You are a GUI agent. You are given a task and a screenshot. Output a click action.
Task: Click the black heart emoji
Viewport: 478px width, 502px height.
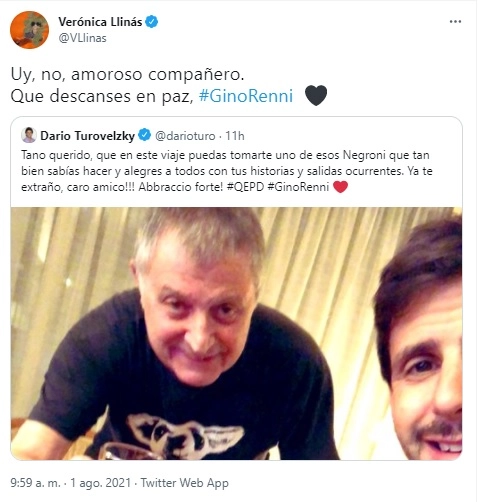coord(316,96)
